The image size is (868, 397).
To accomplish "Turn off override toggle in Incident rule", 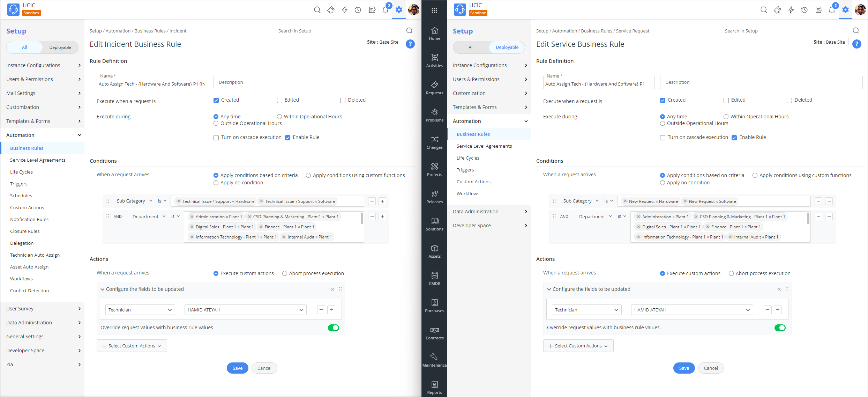I will (333, 328).
